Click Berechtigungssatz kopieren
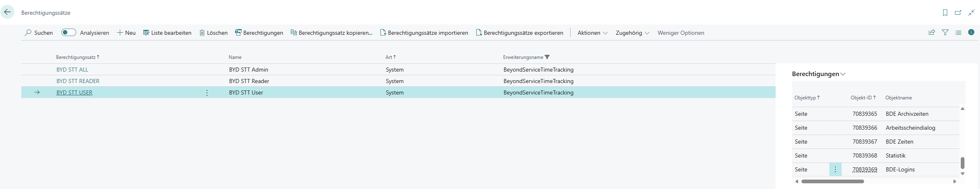Viewport: 980px width, 189px height. pyautogui.click(x=331, y=33)
